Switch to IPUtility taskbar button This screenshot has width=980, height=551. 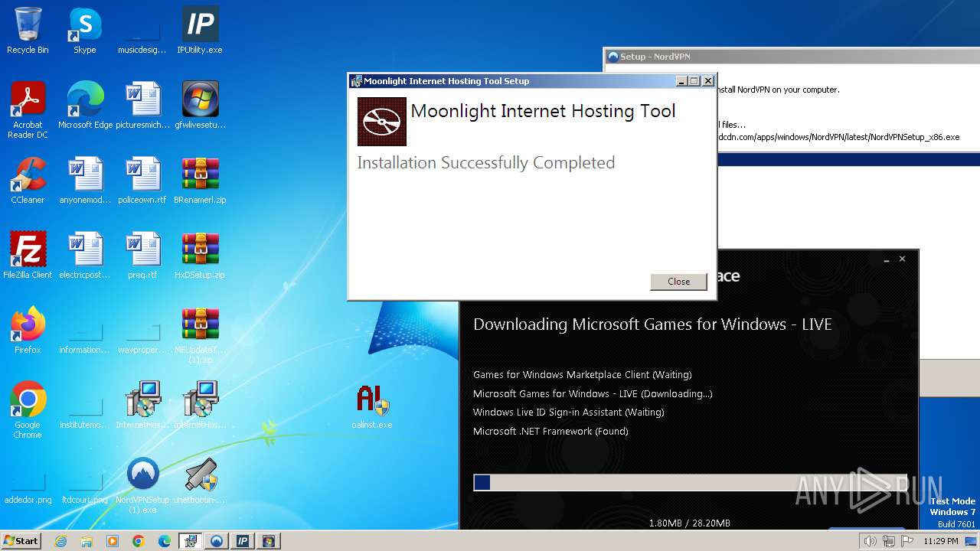(x=243, y=541)
